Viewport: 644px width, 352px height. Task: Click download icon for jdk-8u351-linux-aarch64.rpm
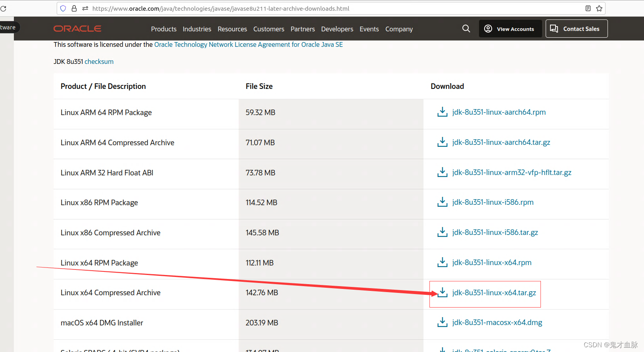click(x=442, y=112)
